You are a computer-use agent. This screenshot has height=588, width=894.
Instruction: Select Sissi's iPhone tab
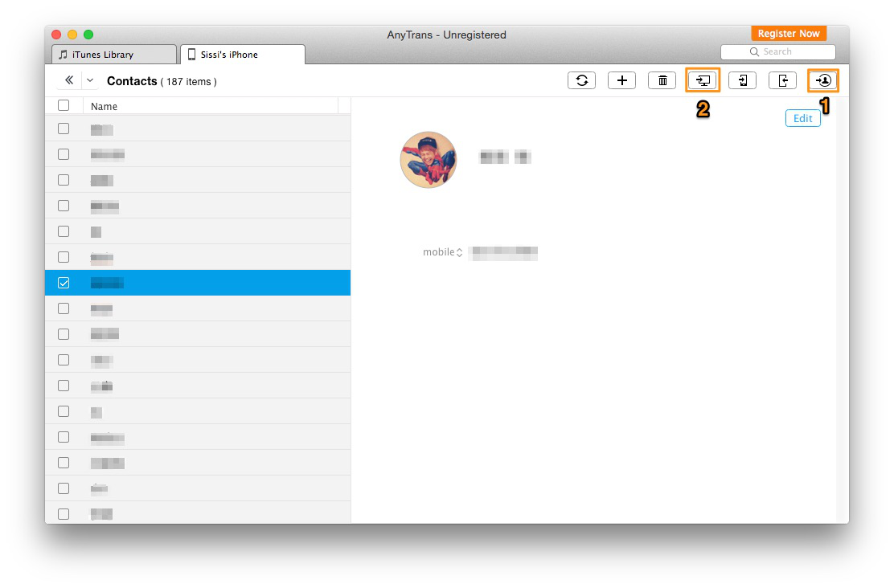click(242, 55)
